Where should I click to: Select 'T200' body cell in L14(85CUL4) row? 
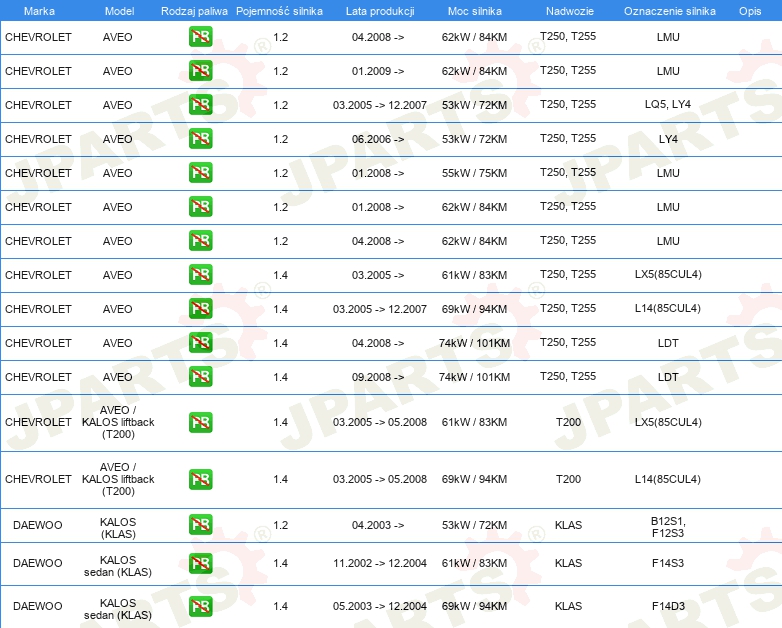pos(569,479)
